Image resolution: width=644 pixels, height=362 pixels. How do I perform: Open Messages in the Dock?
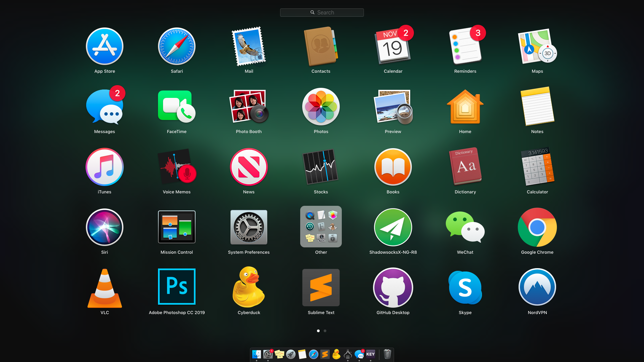[x=359, y=354]
